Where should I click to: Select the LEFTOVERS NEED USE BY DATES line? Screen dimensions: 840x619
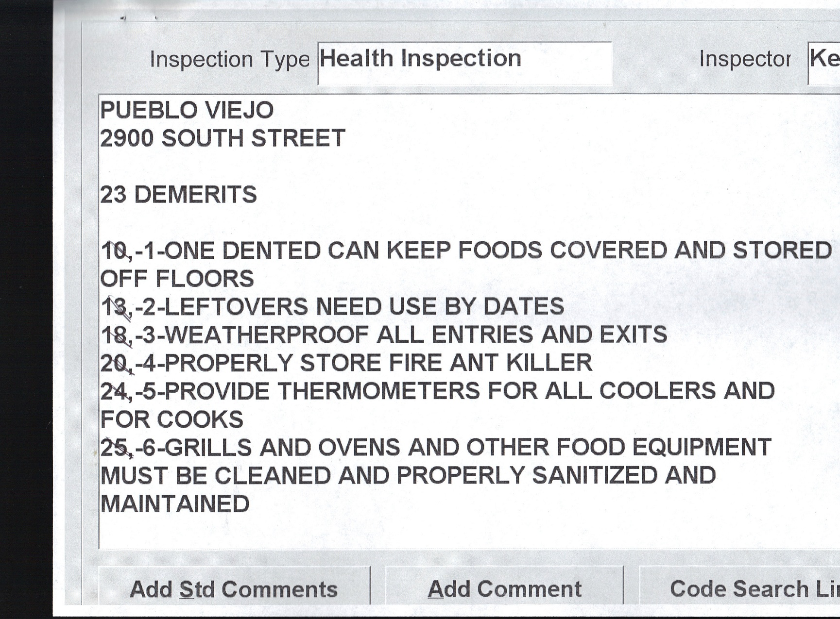[x=332, y=307]
